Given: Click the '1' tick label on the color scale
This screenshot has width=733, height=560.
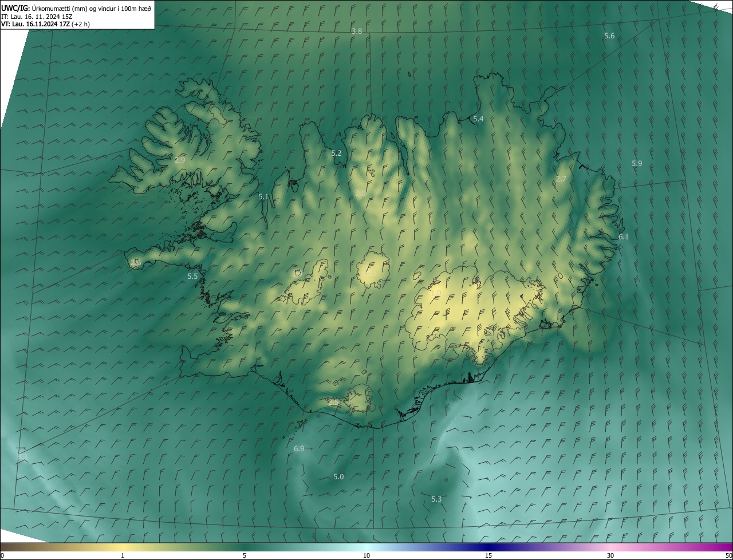Looking at the screenshot, I should click(x=123, y=556).
